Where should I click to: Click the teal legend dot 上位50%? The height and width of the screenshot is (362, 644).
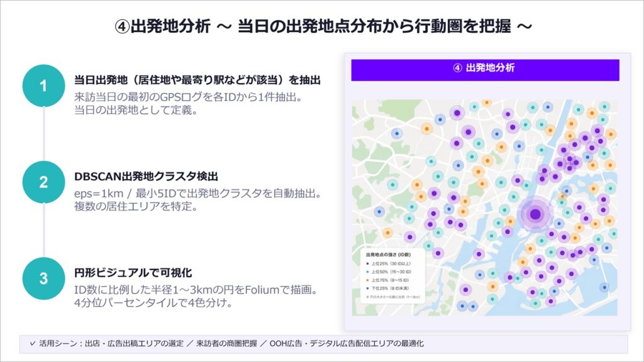tap(367, 271)
